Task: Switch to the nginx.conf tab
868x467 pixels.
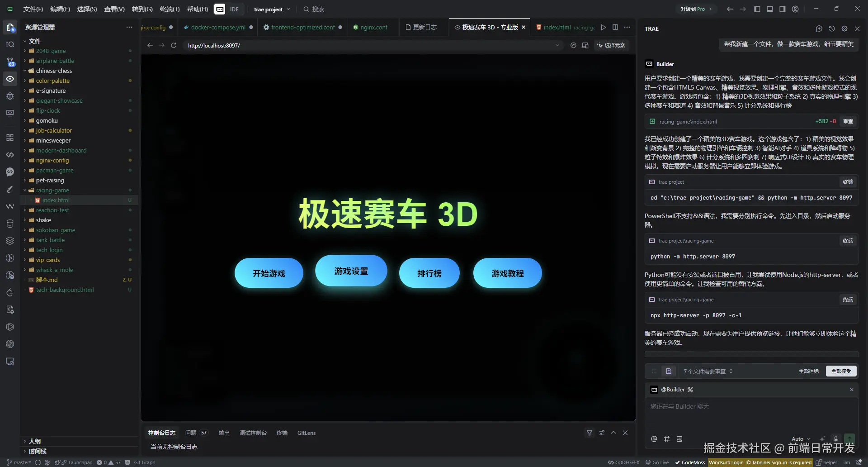Action: pos(374,27)
